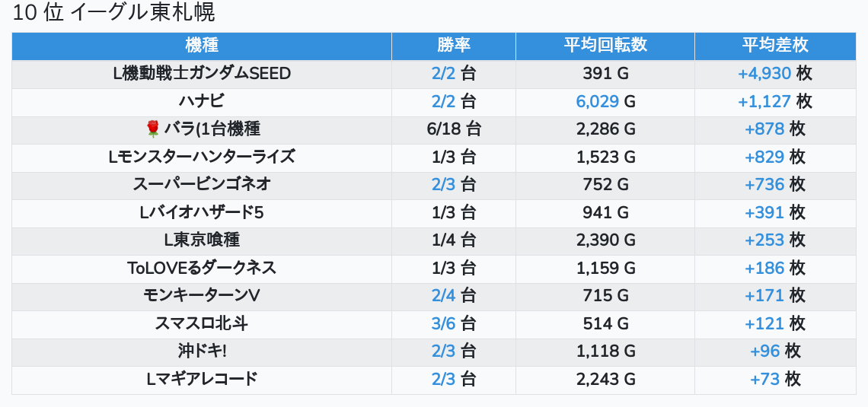The width and height of the screenshot is (868, 407).
Task: Sort by the 勝率 column header
Action: [454, 46]
